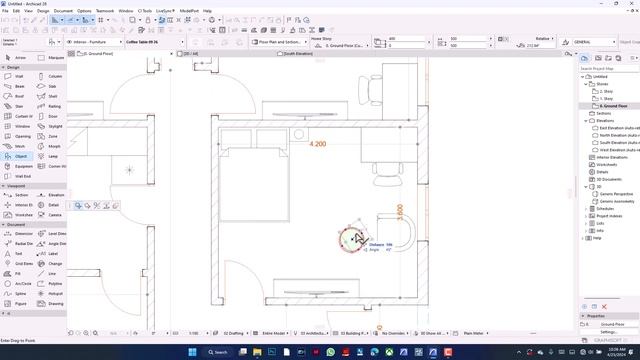Select the Door tool
This screenshot has height=360, width=640.
coord(49,116)
